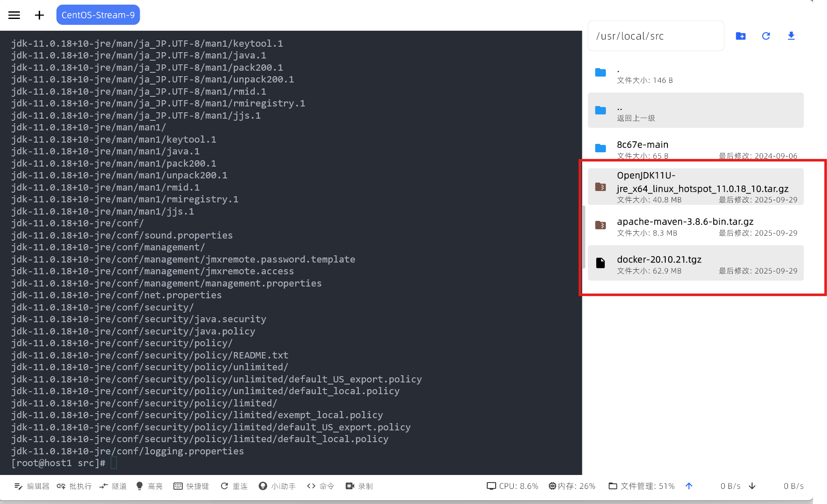
Task: Click the download icon in file panel
Action: [791, 36]
